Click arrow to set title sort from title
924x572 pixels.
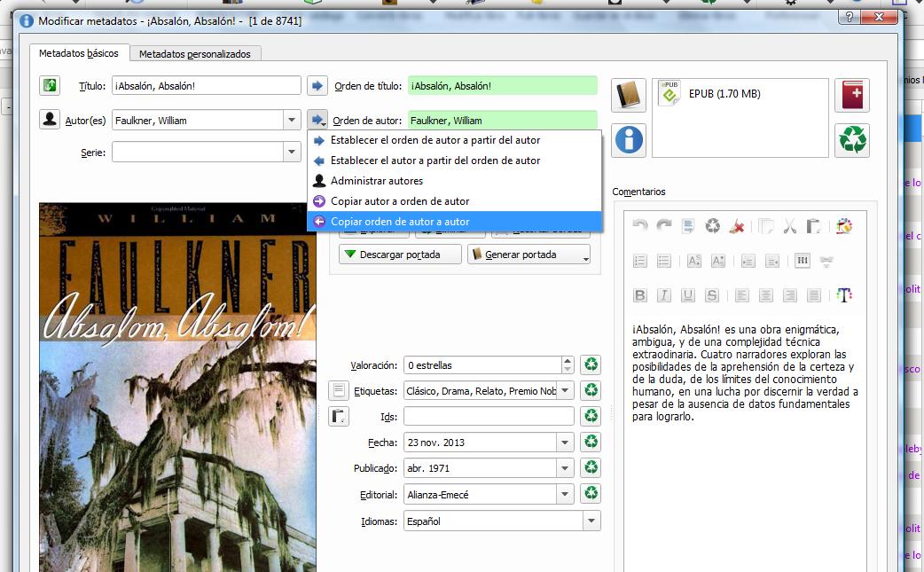317,85
